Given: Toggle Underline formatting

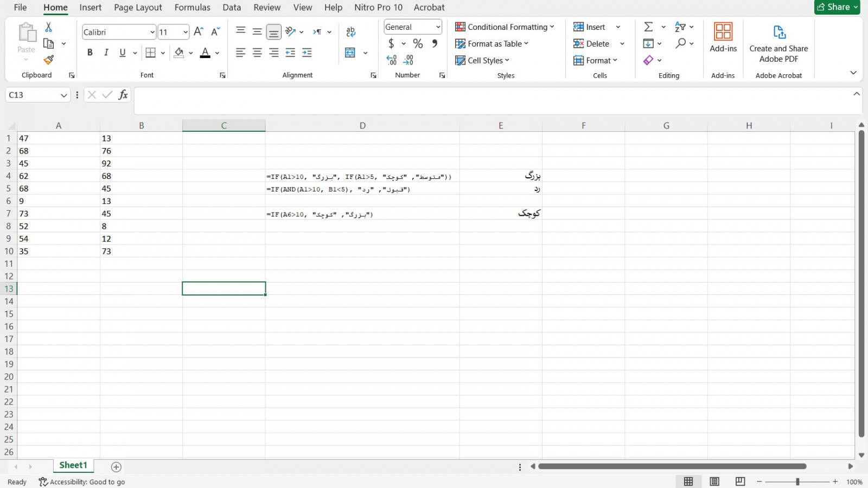Looking at the screenshot, I should [123, 53].
